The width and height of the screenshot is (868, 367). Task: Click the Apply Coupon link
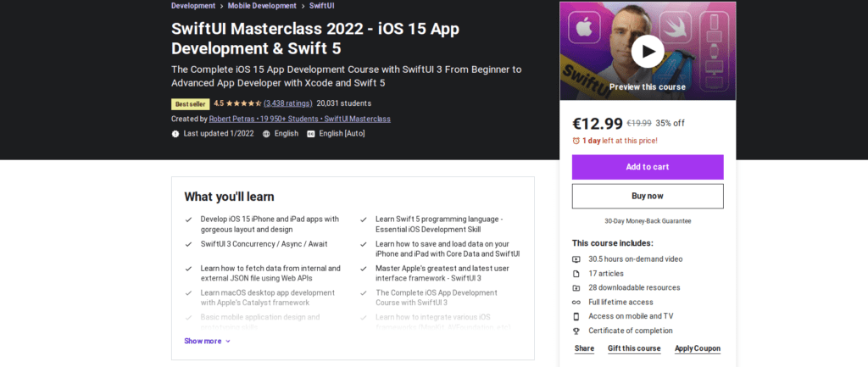click(698, 348)
